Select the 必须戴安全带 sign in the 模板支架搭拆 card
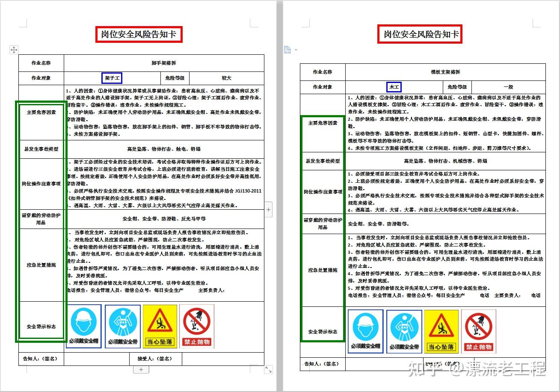This screenshot has height=392, width=560. [404, 331]
